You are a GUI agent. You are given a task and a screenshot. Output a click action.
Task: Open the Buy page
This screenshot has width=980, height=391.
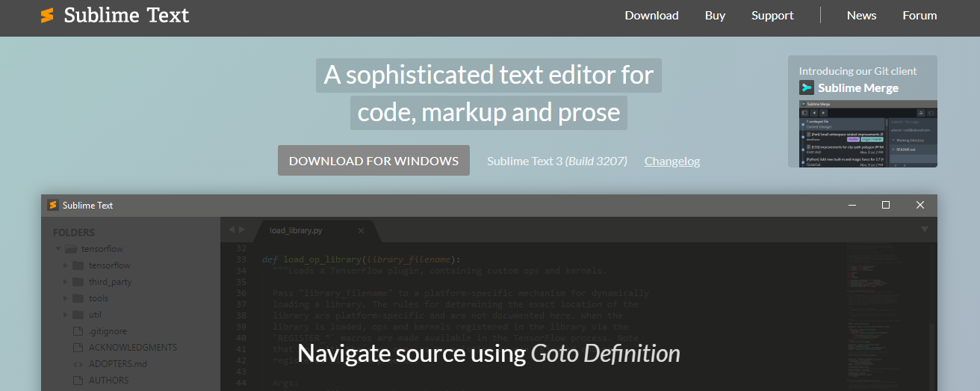(x=715, y=16)
